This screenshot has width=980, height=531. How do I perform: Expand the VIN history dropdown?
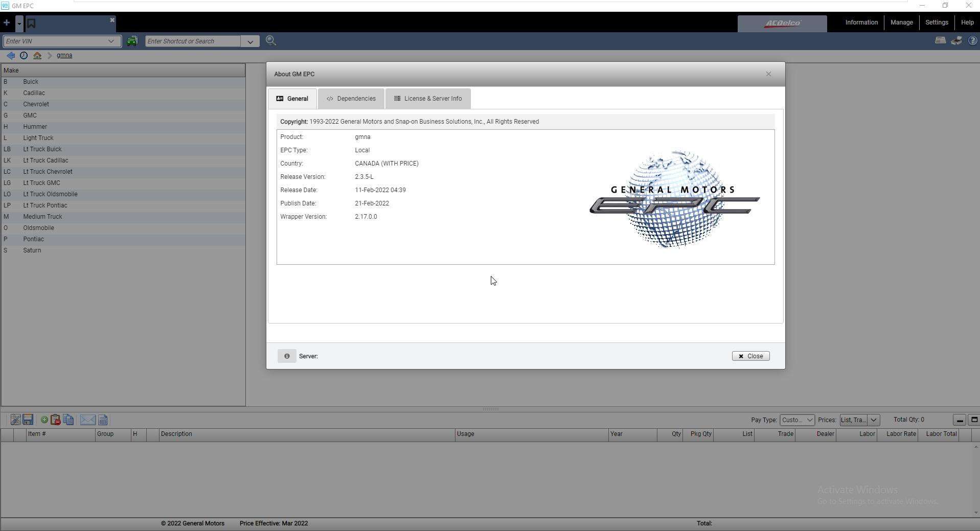pos(111,41)
